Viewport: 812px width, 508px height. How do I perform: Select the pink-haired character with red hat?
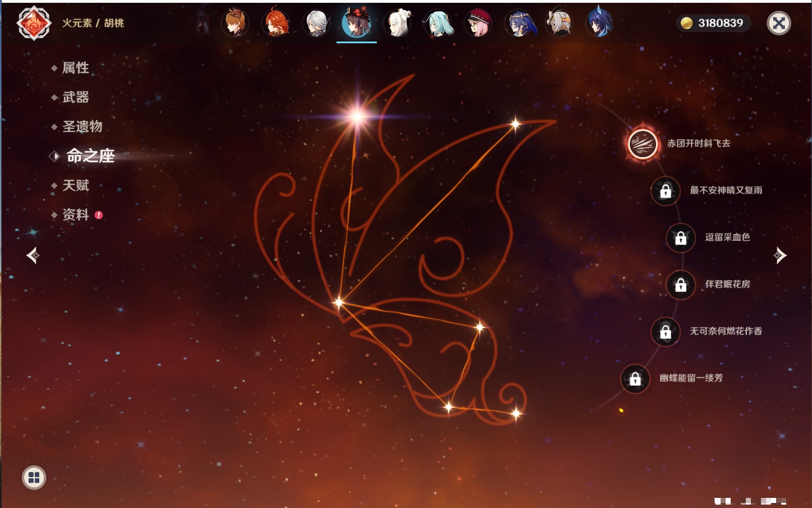tap(479, 24)
